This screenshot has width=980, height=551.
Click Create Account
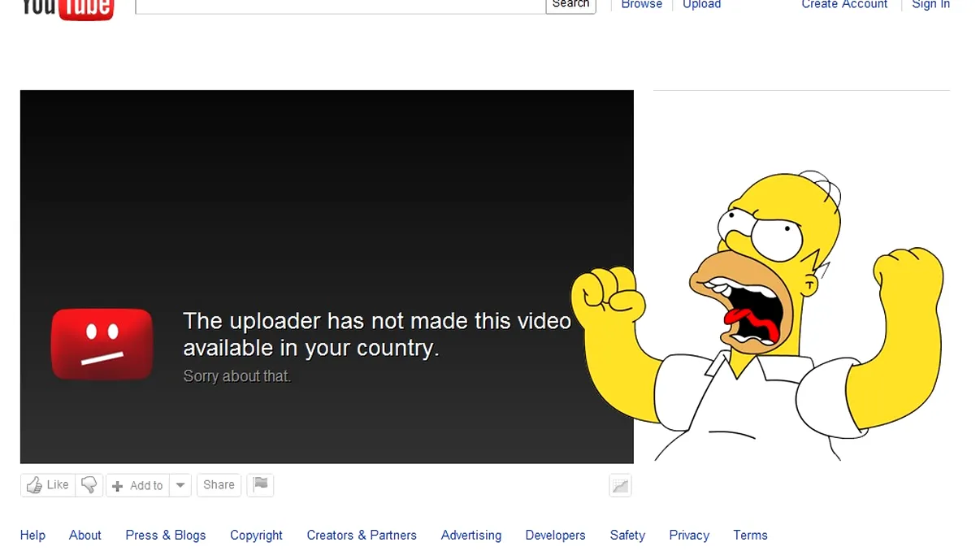844,5
